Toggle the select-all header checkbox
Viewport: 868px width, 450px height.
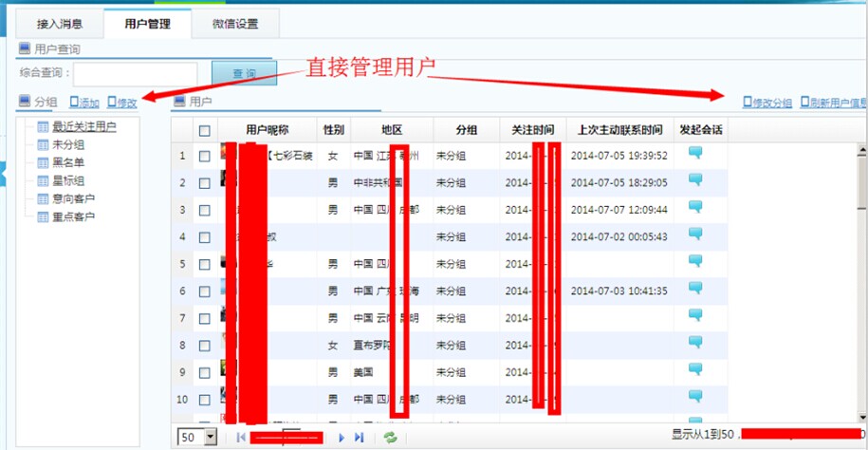tap(205, 130)
